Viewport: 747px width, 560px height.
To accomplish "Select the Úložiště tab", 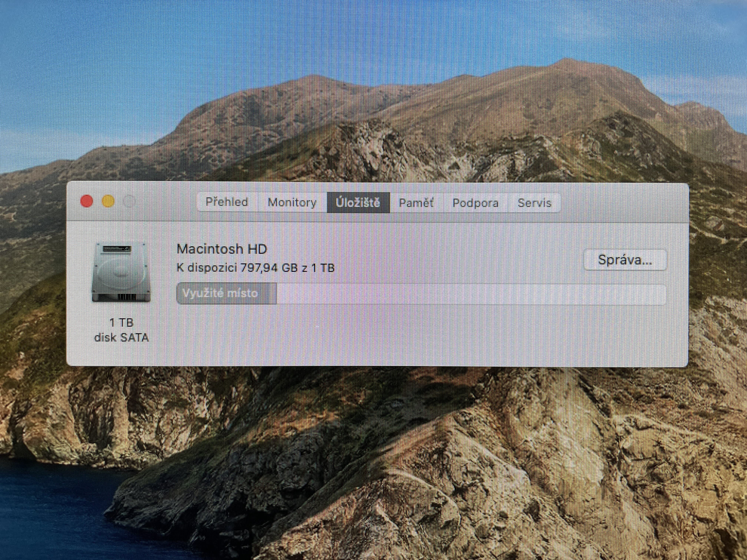I will point(358,203).
